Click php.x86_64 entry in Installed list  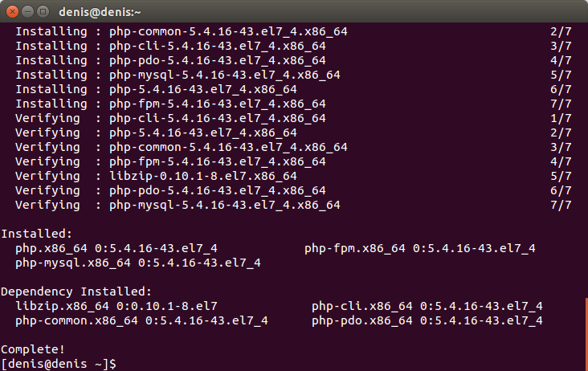pos(51,248)
